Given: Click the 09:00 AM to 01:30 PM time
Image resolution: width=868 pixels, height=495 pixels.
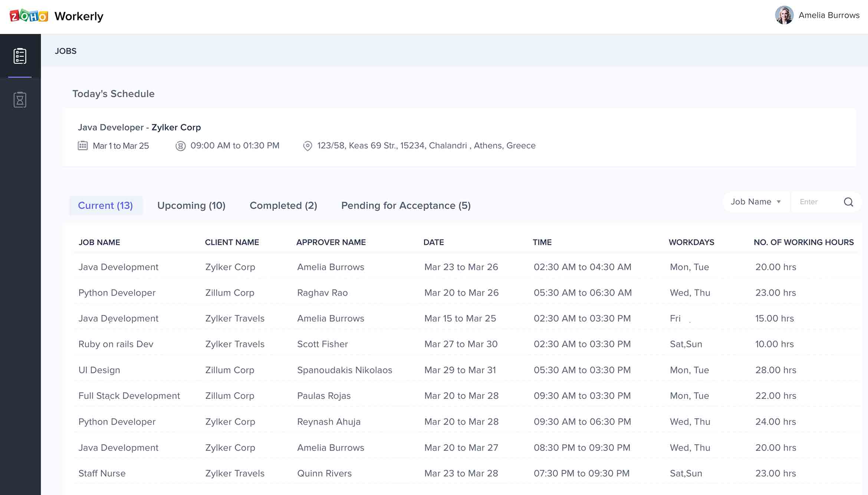Looking at the screenshot, I should [x=235, y=145].
